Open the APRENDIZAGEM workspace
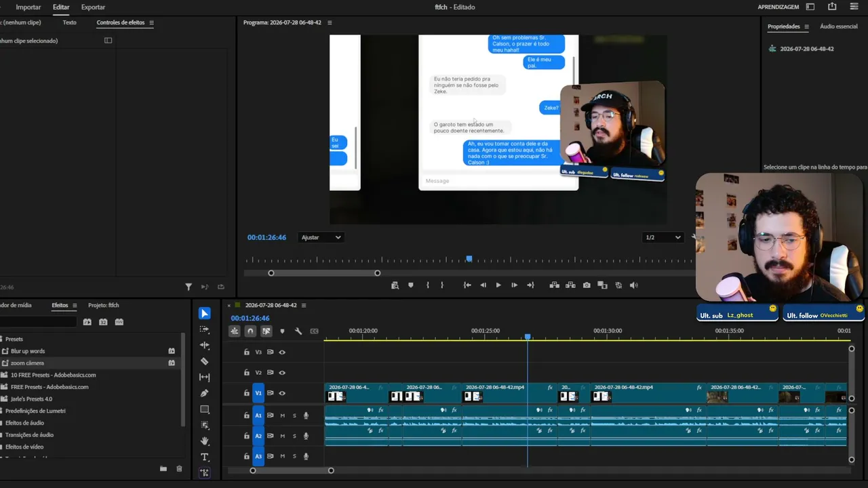The width and height of the screenshot is (868, 488). click(x=778, y=7)
